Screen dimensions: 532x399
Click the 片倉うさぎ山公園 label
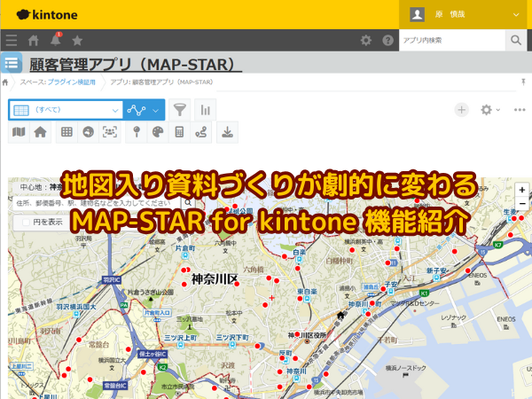pyautogui.click(x=151, y=292)
